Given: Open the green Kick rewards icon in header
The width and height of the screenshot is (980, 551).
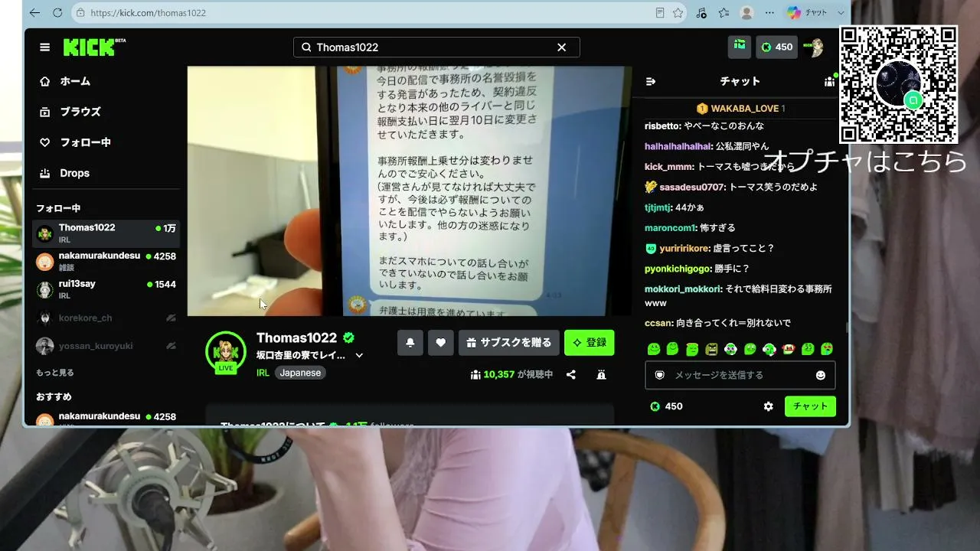Looking at the screenshot, I should click(x=740, y=47).
